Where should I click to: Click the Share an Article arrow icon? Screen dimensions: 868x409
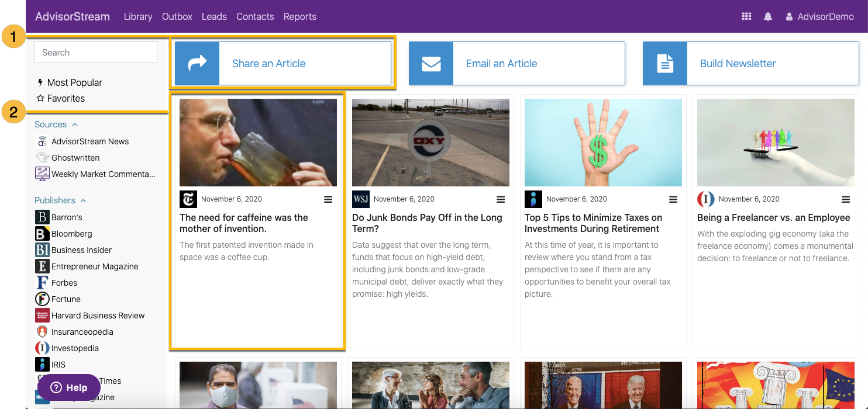click(x=197, y=63)
